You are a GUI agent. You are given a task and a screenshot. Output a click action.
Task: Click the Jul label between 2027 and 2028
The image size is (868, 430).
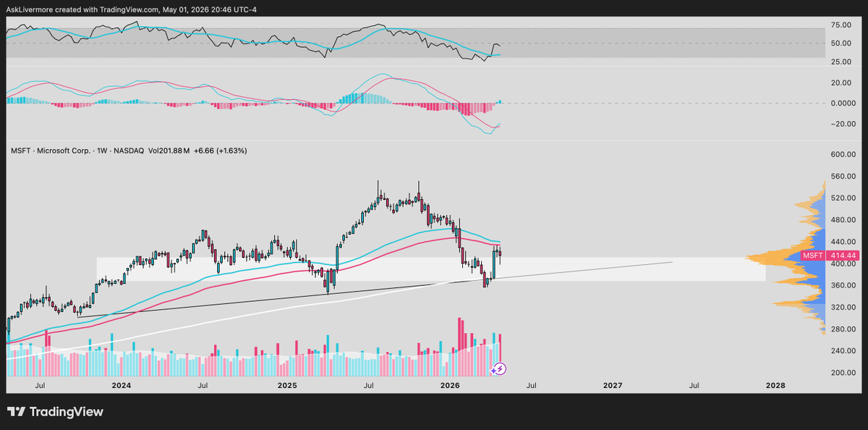(694, 386)
